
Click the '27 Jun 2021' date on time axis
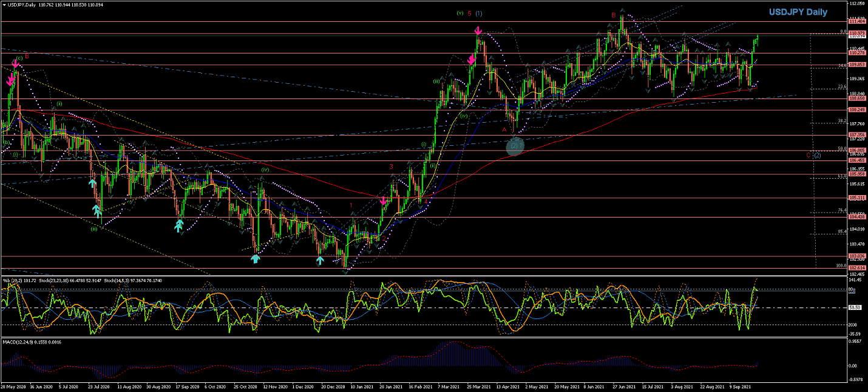[x=624, y=386]
